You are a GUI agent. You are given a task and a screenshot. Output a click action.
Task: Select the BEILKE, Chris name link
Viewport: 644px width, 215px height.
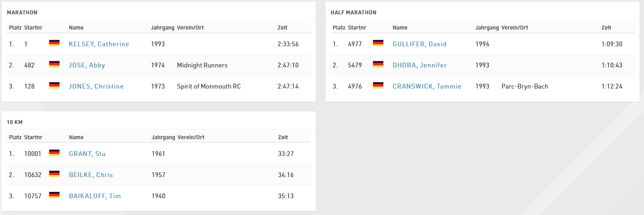(x=91, y=175)
